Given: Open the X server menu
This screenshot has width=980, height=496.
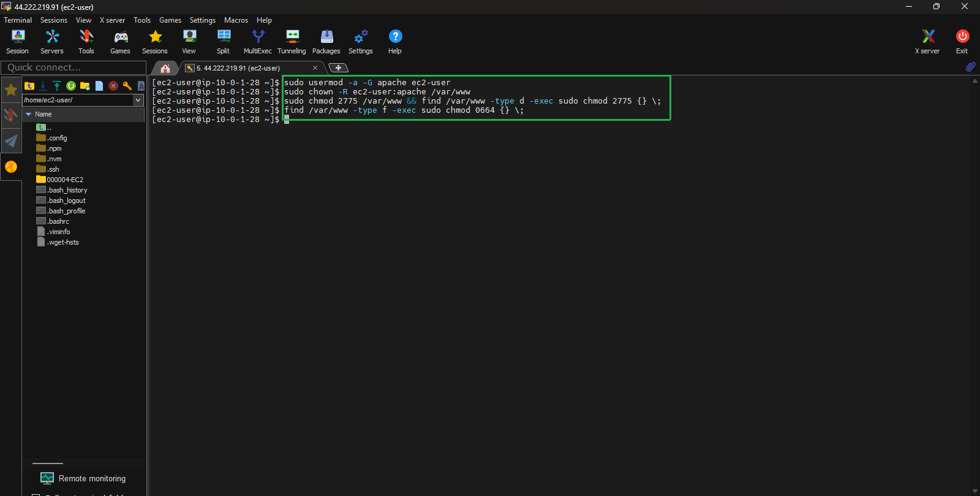Looking at the screenshot, I should click(112, 20).
